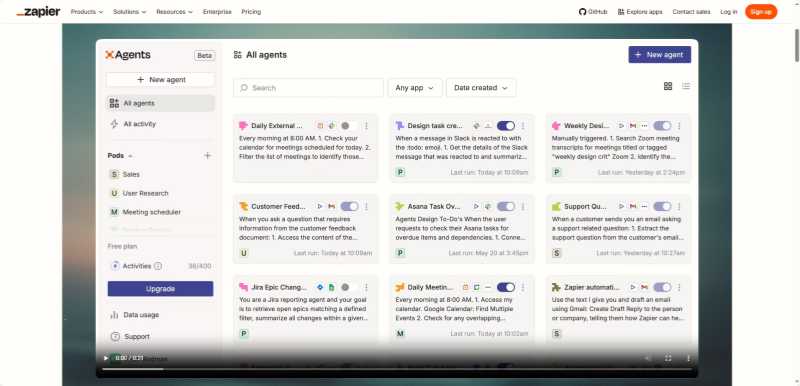
Task: Open more options on Support Question card
Action: (679, 207)
